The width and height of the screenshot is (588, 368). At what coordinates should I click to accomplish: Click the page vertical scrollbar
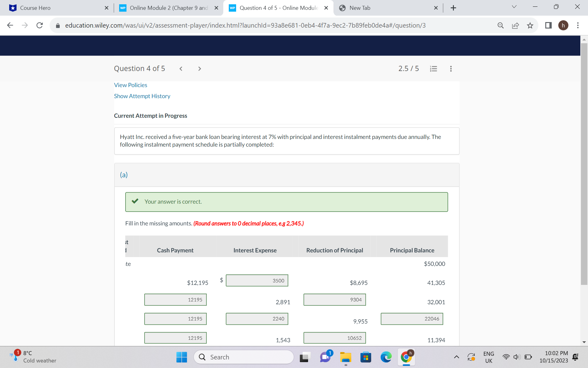tap(584, 164)
